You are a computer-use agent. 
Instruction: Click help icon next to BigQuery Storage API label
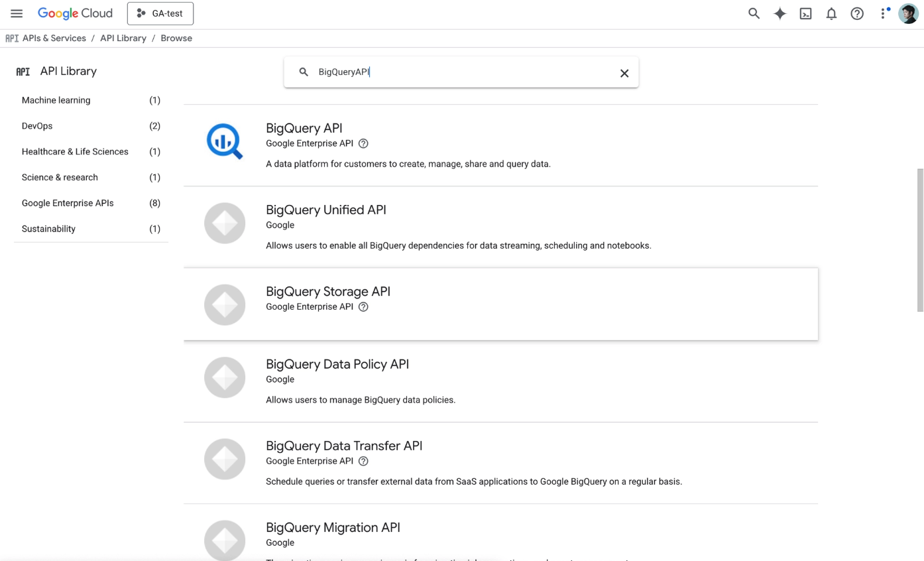click(363, 307)
